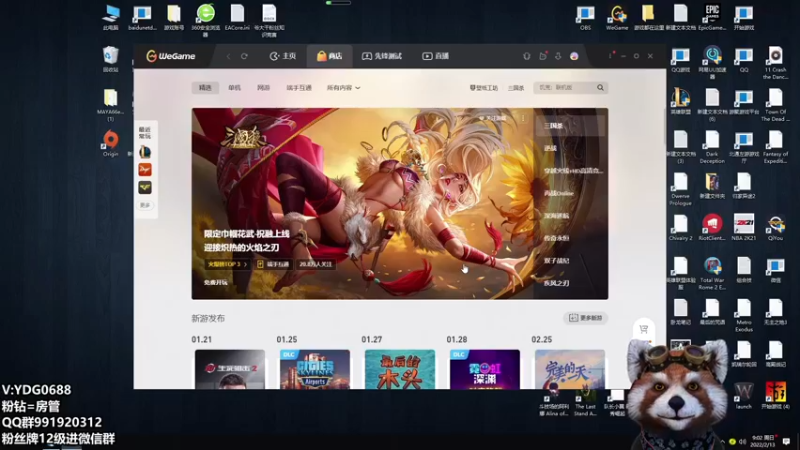This screenshot has height=450, width=800.
Task: Open 此电脑 desktop icon
Action: (x=110, y=17)
